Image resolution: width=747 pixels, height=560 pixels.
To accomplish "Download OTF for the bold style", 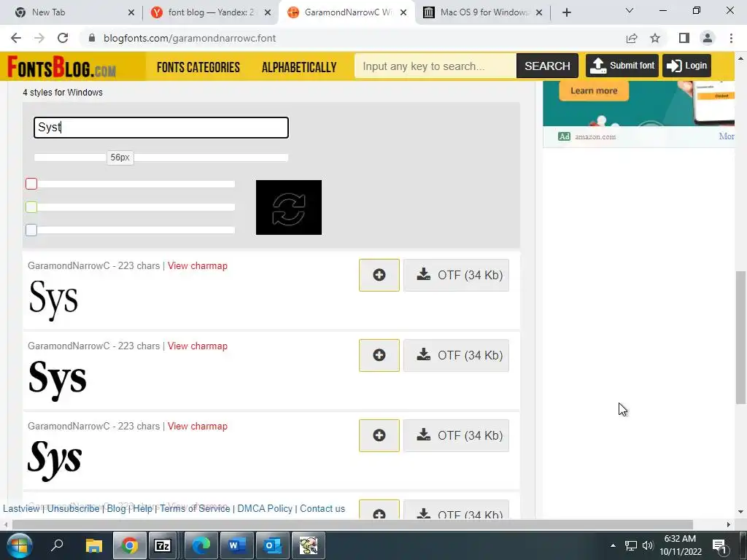I will [x=457, y=355].
